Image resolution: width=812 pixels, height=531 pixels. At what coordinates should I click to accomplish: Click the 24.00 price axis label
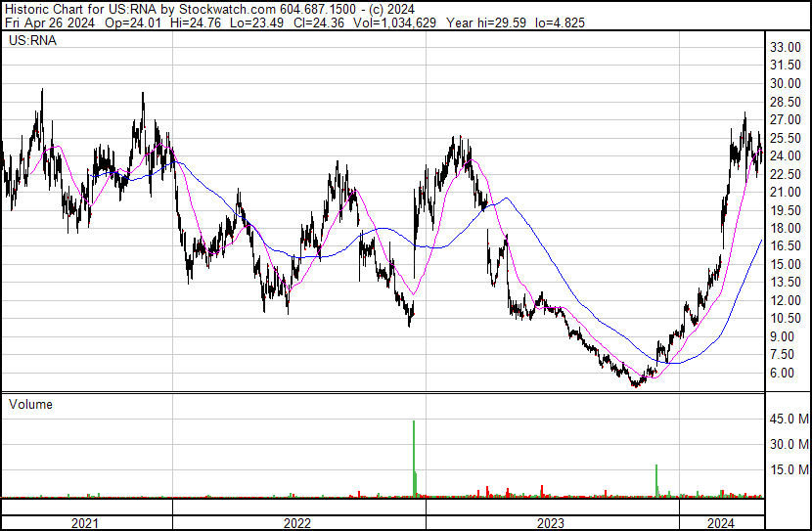pos(786,155)
